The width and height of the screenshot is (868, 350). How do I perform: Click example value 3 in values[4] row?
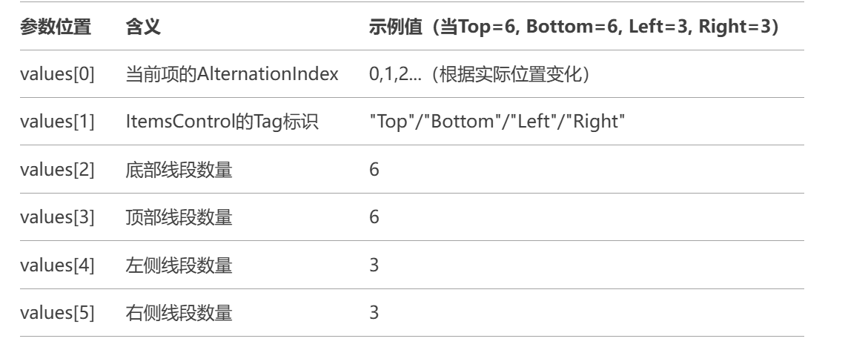coord(374,265)
